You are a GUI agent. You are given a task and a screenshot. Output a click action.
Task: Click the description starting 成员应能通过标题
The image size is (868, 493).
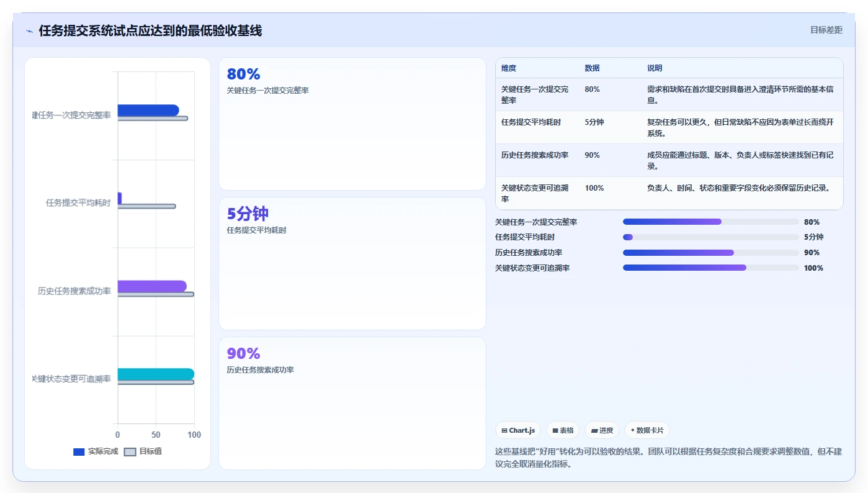coord(740,160)
